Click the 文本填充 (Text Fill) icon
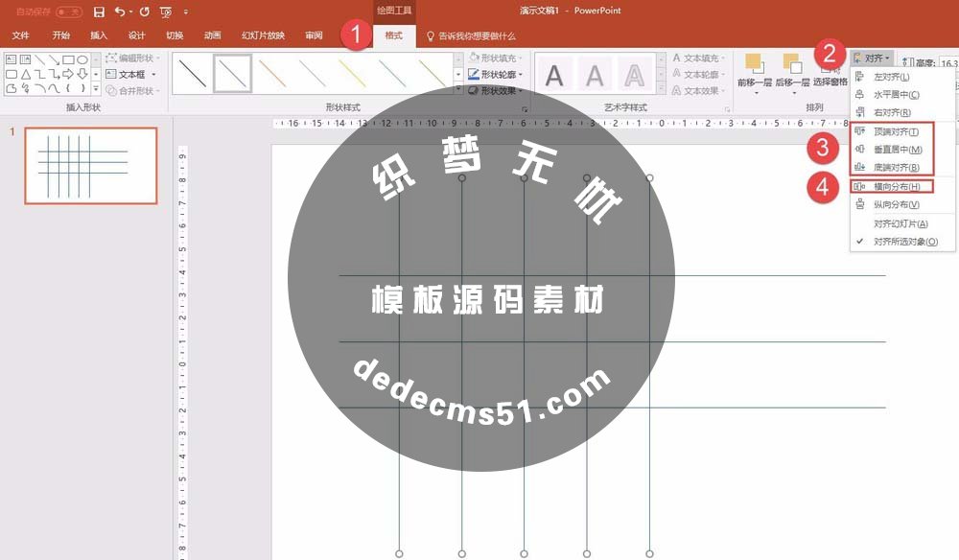 click(x=675, y=57)
